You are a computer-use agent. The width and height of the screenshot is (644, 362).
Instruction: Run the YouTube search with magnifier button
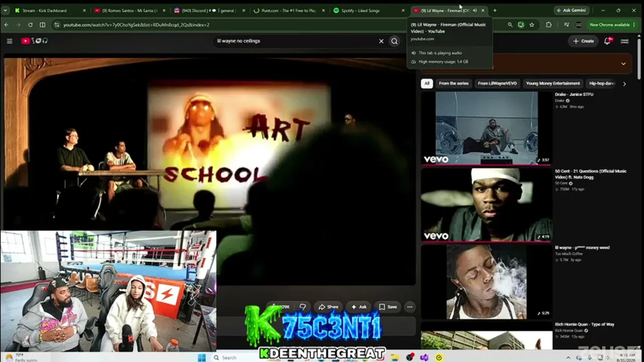[x=394, y=41]
